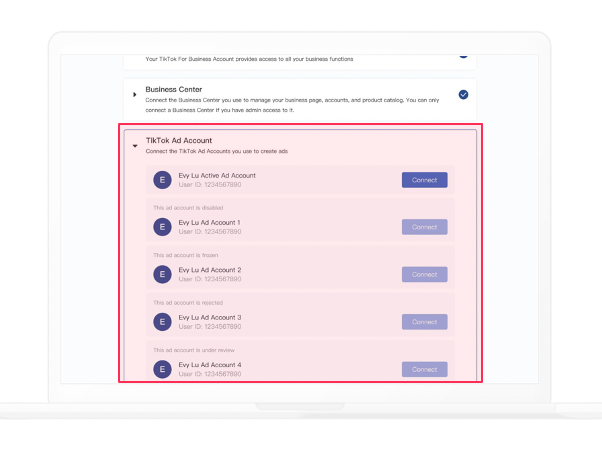Click the disabled ad account notice text
Viewport: 602px width, 451px height.
188,208
